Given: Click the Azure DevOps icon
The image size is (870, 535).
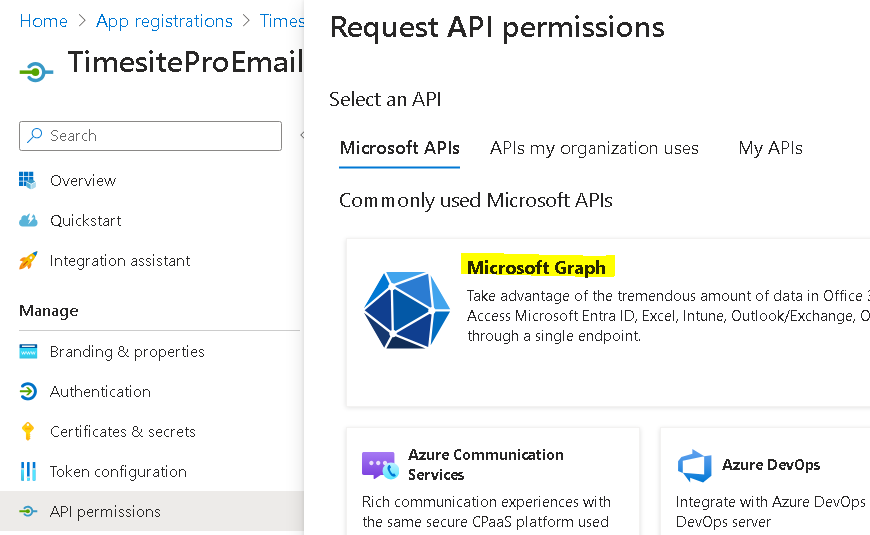Looking at the screenshot, I should coord(694,466).
